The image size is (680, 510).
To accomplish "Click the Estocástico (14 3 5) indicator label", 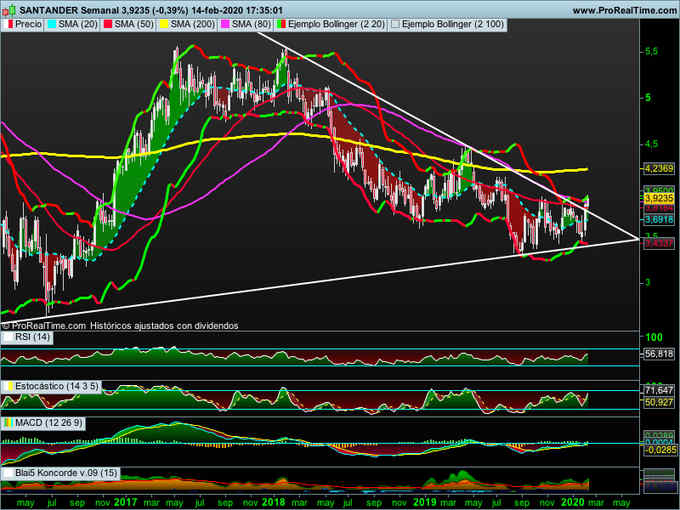I will 52,386.
